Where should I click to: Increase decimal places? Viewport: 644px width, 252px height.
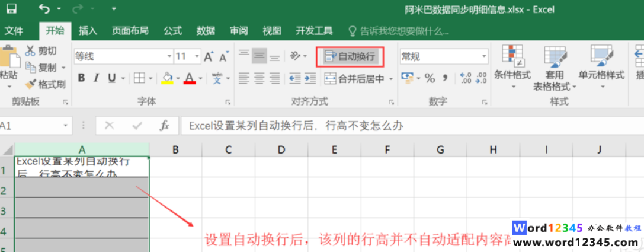466,78
